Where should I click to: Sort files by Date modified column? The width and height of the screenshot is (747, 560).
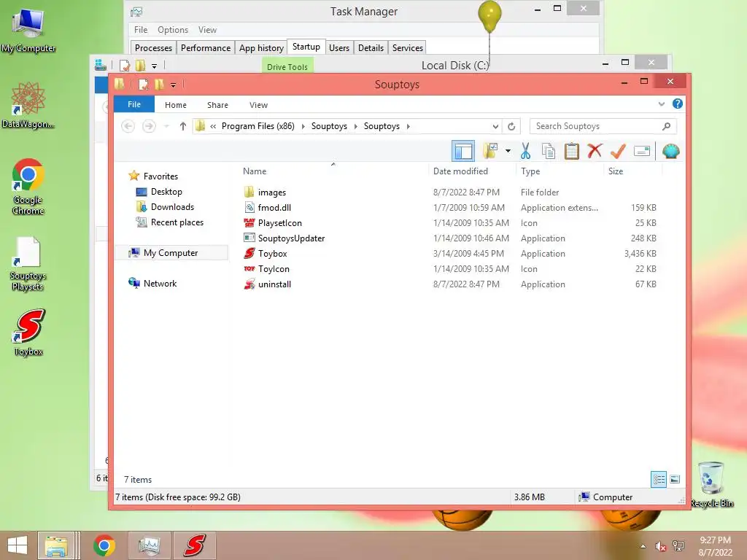click(x=460, y=171)
